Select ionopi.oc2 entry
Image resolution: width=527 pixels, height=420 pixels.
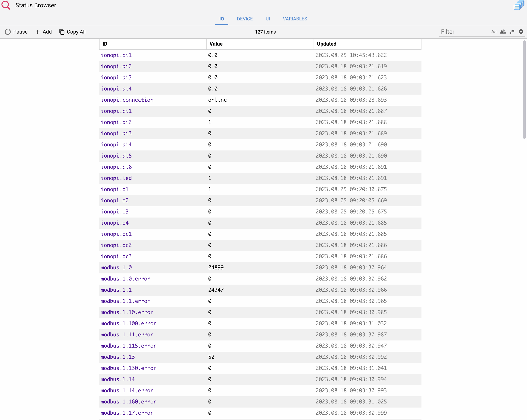coord(116,245)
